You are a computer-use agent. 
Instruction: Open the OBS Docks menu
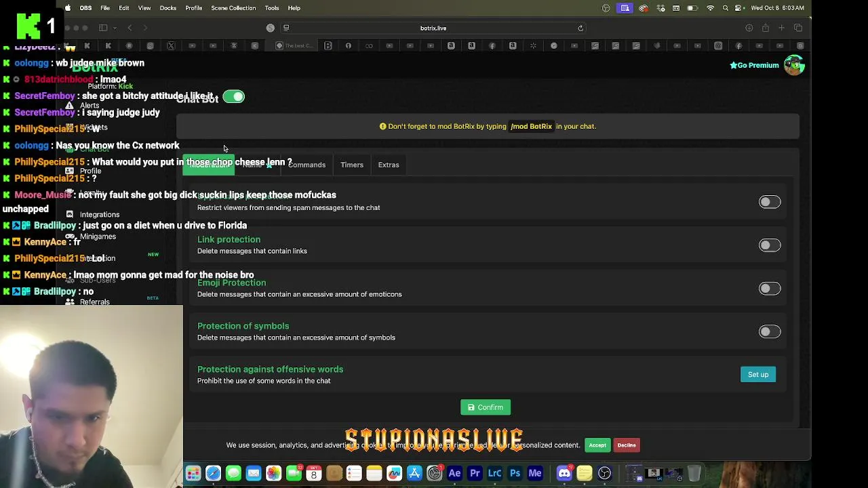coord(168,8)
